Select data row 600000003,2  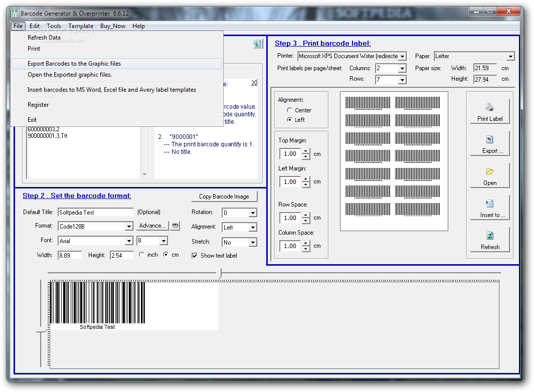pos(44,129)
